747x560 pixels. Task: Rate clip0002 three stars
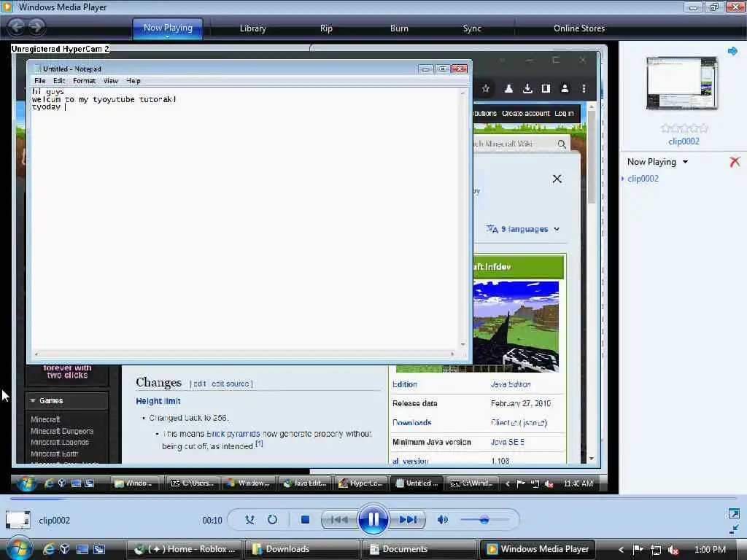tap(684, 128)
